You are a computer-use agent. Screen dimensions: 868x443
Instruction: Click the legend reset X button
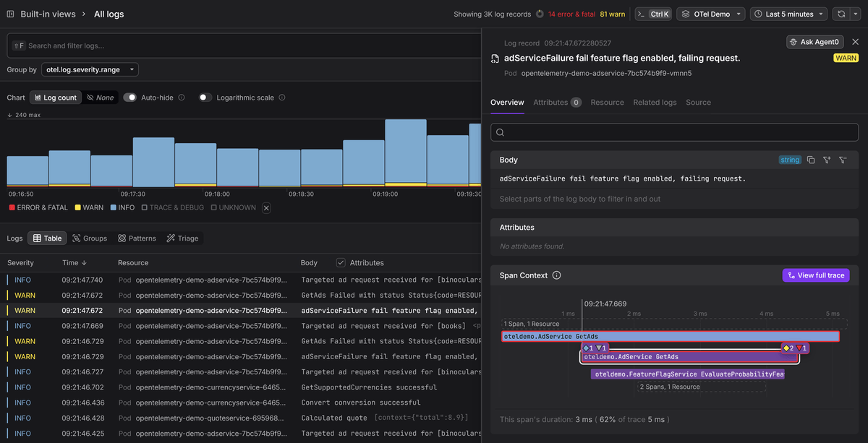(x=266, y=208)
